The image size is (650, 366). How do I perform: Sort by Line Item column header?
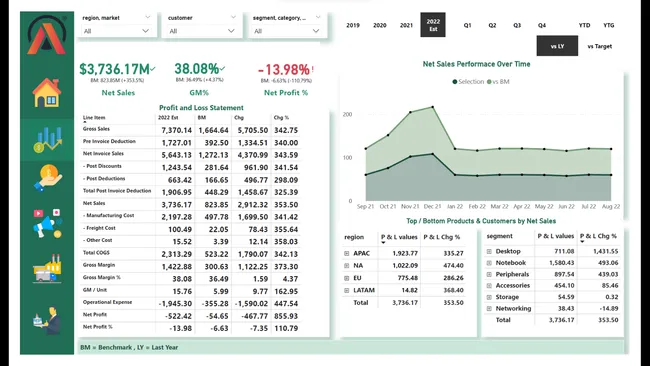(x=94, y=117)
